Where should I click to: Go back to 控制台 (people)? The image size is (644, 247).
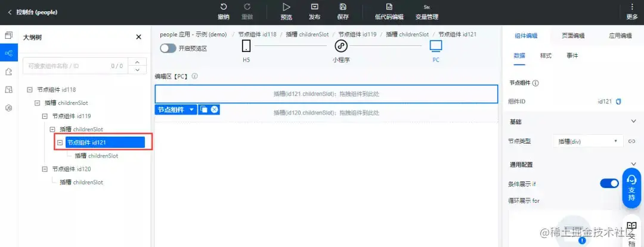tap(32, 13)
